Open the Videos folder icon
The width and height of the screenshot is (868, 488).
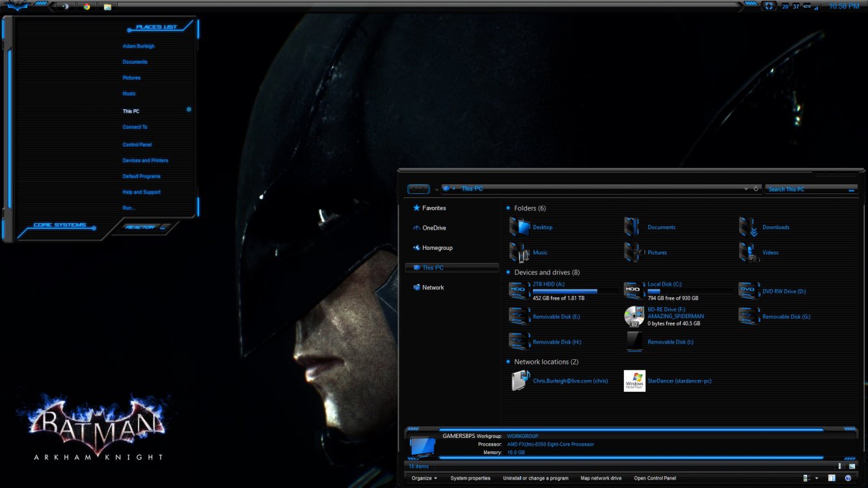click(750, 252)
